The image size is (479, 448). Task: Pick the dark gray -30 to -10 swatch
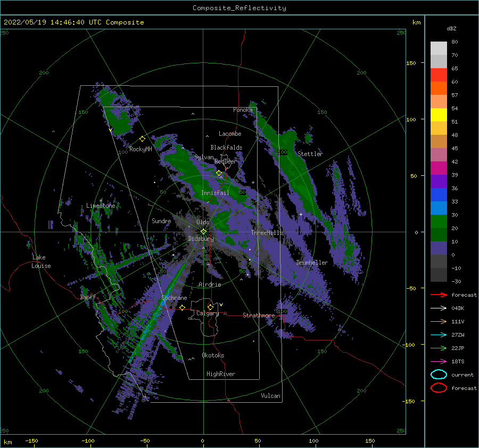[x=439, y=275]
